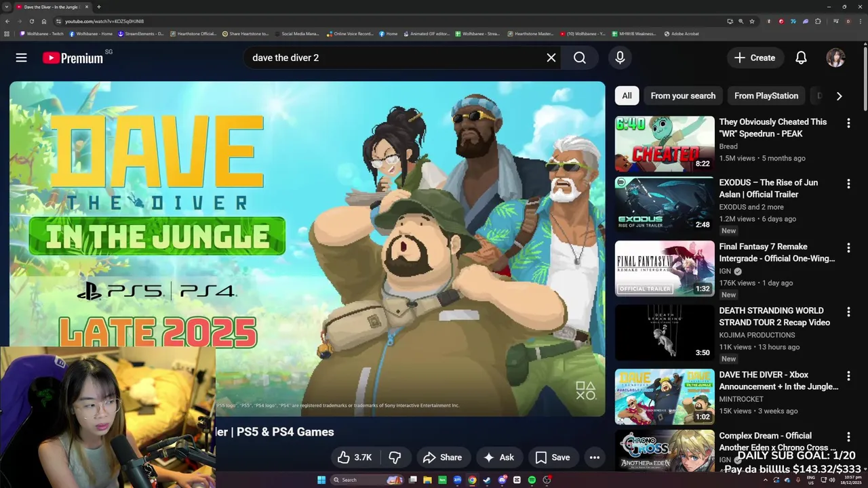868x488 pixels.
Task: Go back in browser history
Action: point(7,21)
